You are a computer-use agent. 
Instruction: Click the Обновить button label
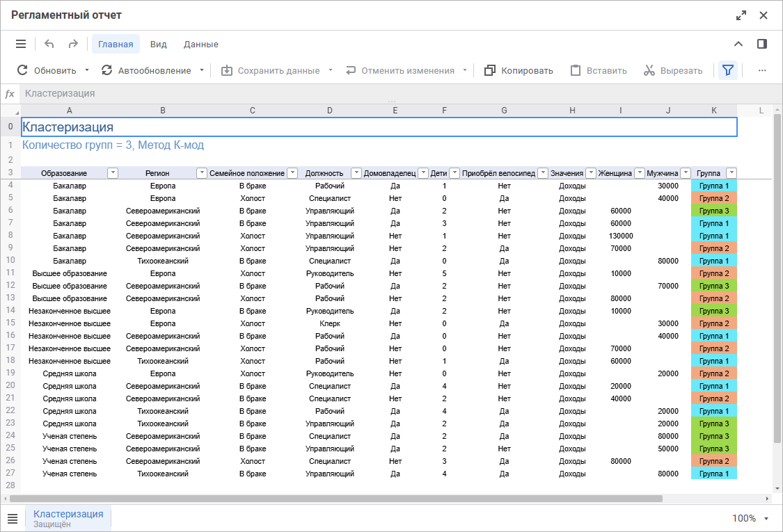[x=55, y=71]
